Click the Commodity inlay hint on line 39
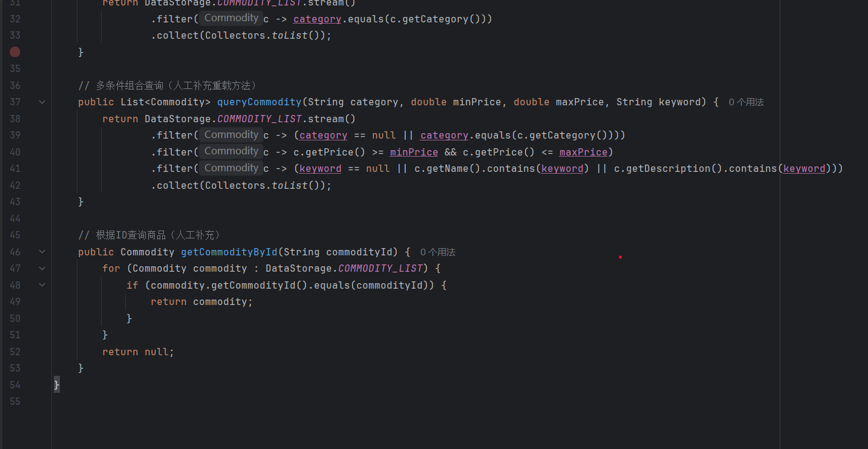Screen dimensions: 868x449 click(x=231, y=135)
